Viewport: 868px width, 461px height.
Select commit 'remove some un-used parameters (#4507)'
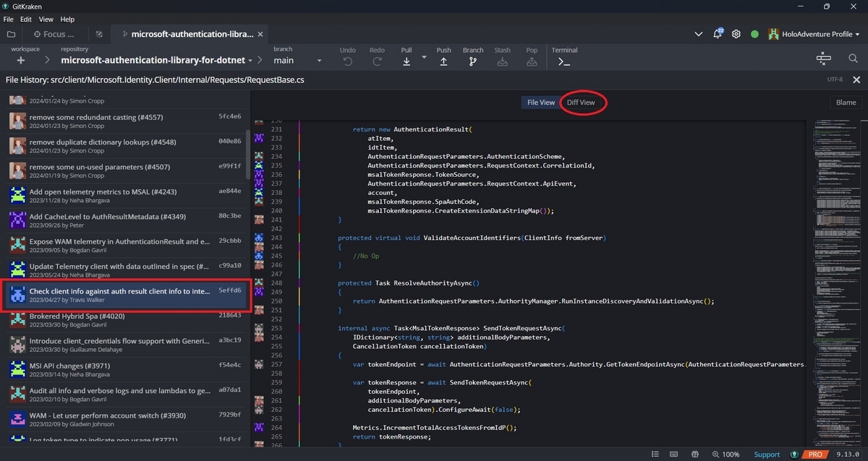pyautogui.click(x=124, y=171)
